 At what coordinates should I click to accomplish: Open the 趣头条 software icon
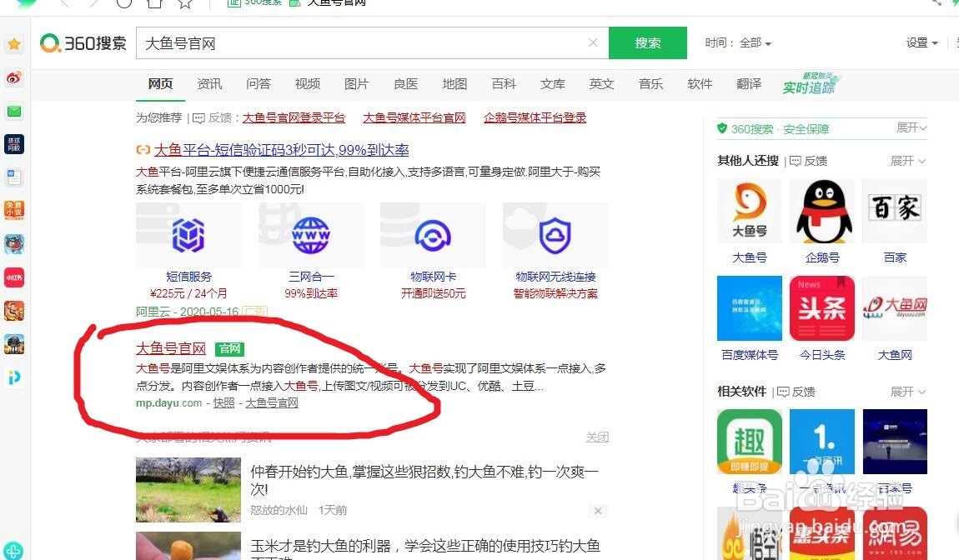click(x=749, y=442)
